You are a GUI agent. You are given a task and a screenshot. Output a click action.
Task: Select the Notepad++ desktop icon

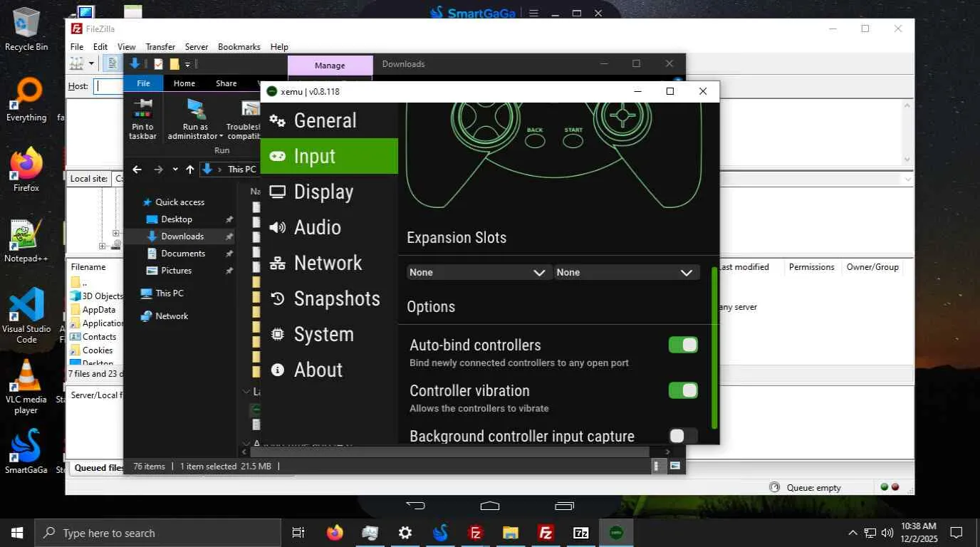(x=26, y=241)
